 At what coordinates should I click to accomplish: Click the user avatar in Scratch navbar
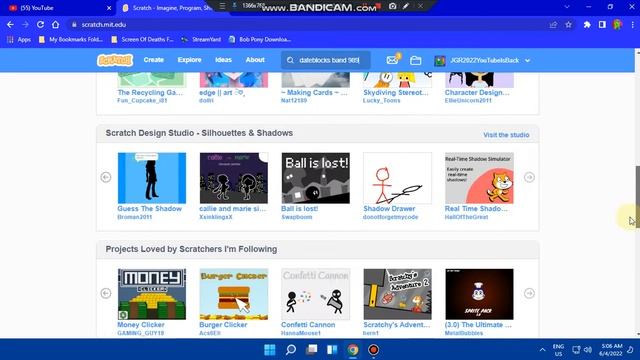[x=440, y=60]
